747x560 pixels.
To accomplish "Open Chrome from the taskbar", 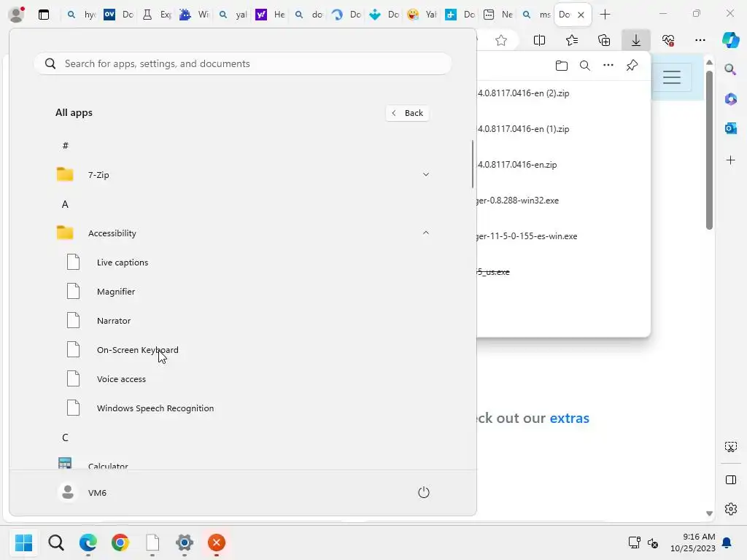I will [x=120, y=542].
